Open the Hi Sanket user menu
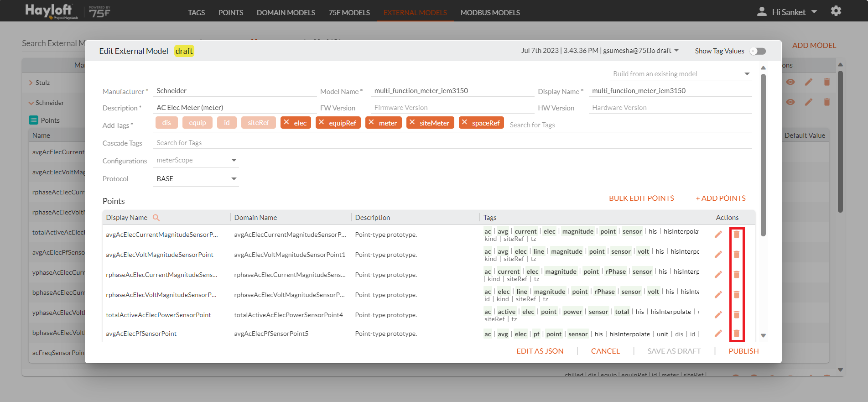The height and width of the screenshot is (402, 868). [x=794, y=12]
